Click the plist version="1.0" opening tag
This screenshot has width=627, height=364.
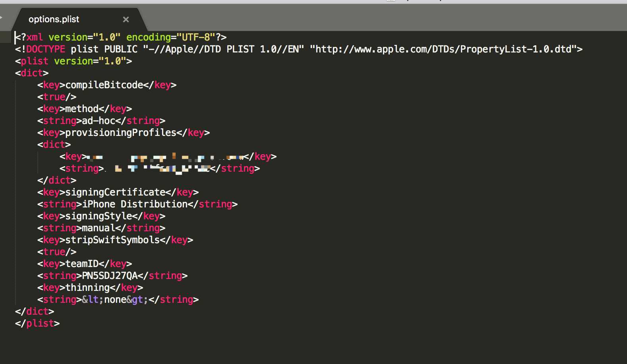[x=74, y=61]
